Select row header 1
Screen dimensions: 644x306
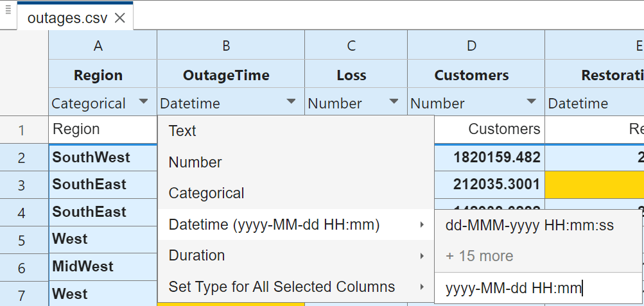[24, 130]
